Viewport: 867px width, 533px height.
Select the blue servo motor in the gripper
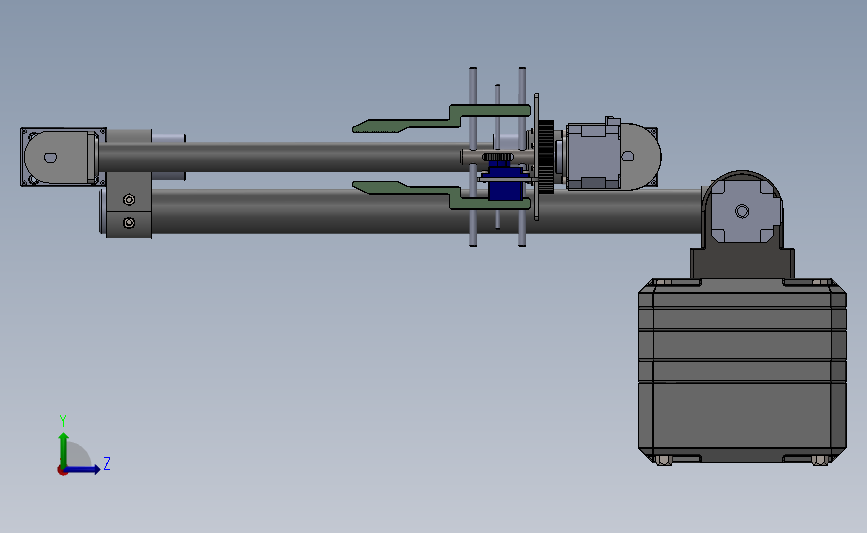tap(505, 185)
